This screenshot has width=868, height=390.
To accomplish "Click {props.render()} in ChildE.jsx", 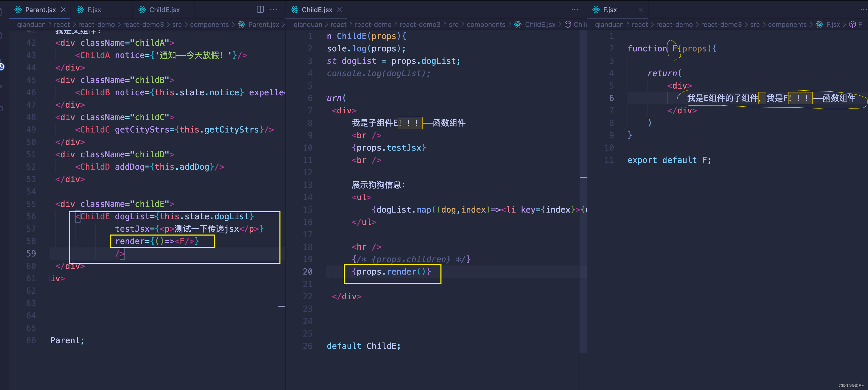I will tap(391, 272).
